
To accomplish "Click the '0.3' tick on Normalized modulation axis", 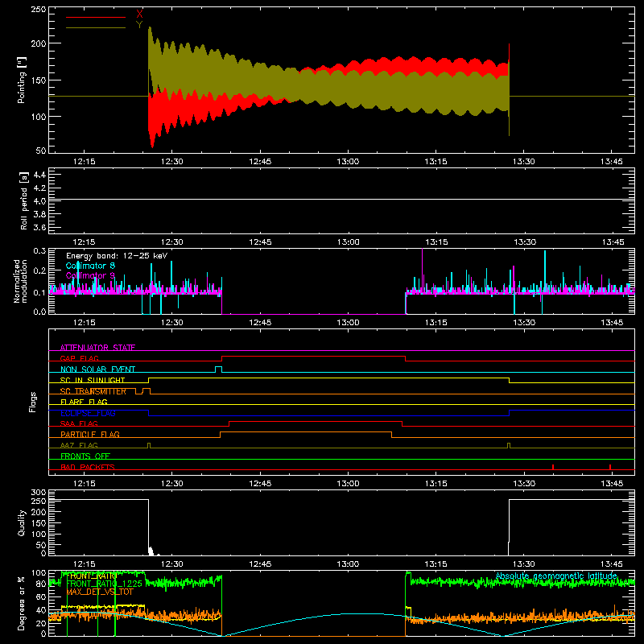I will (x=39, y=251).
